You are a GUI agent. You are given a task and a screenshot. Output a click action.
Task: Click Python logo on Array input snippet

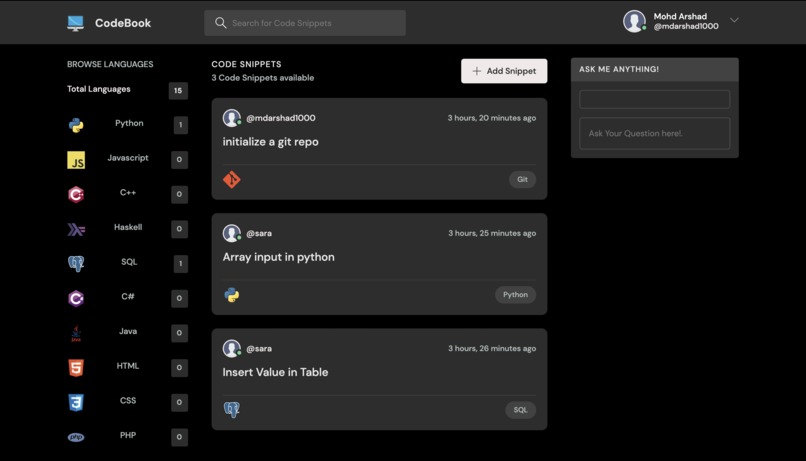click(x=232, y=294)
